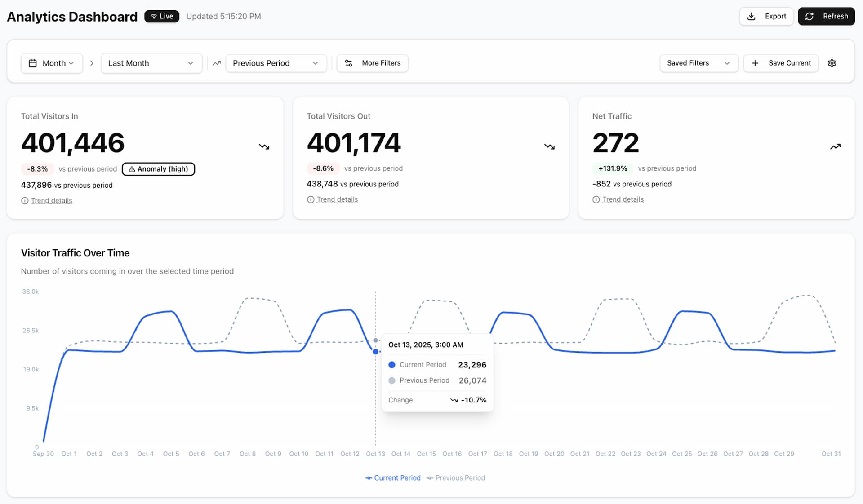The image size is (863, 504).
Task: Expand the Saved Filters dropdown
Action: pos(699,63)
